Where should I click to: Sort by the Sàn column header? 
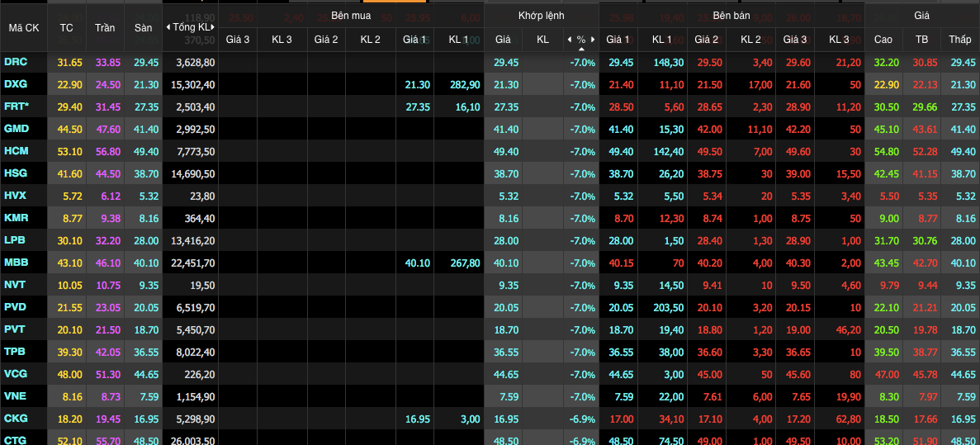(143, 27)
